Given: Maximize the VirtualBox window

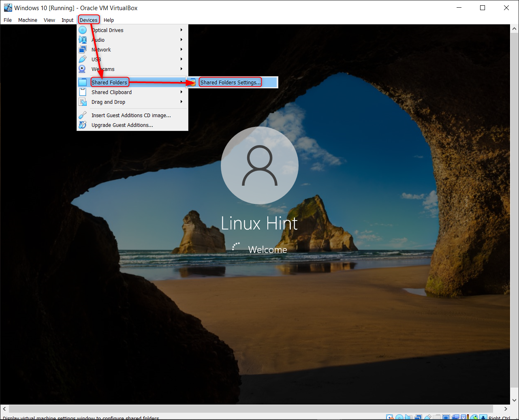Looking at the screenshot, I should click(x=483, y=8).
